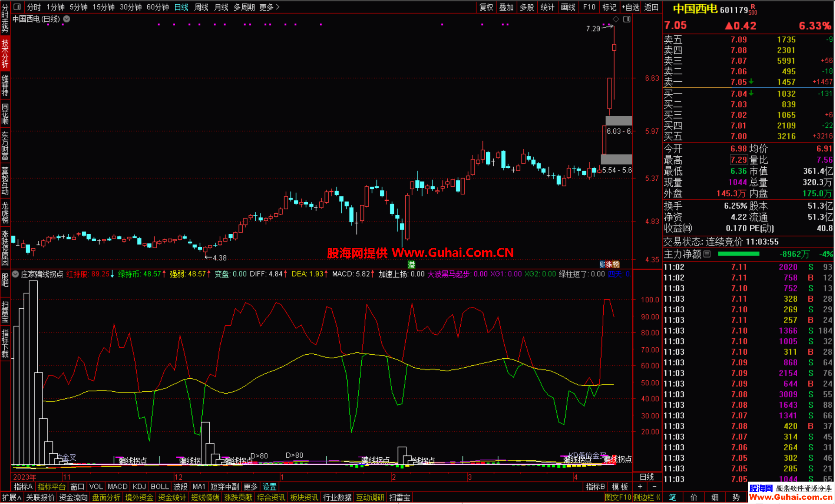The image size is (835, 504).
Task: Select the 60分钟 period
Action: (157, 7)
